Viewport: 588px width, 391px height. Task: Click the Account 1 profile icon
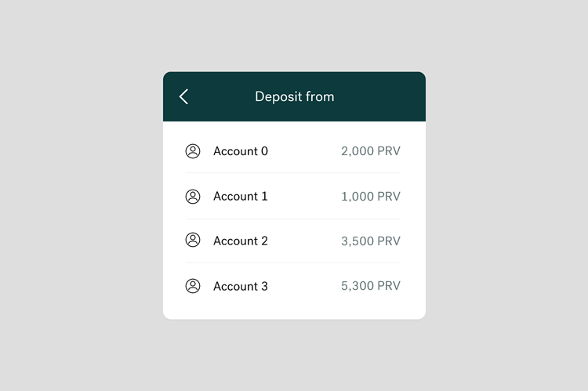tap(193, 197)
